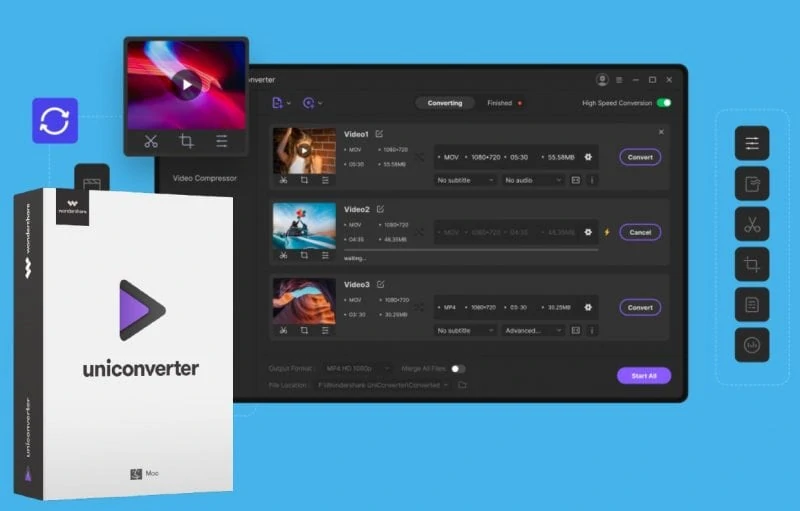Open the Output Format dropdown

click(x=358, y=368)
